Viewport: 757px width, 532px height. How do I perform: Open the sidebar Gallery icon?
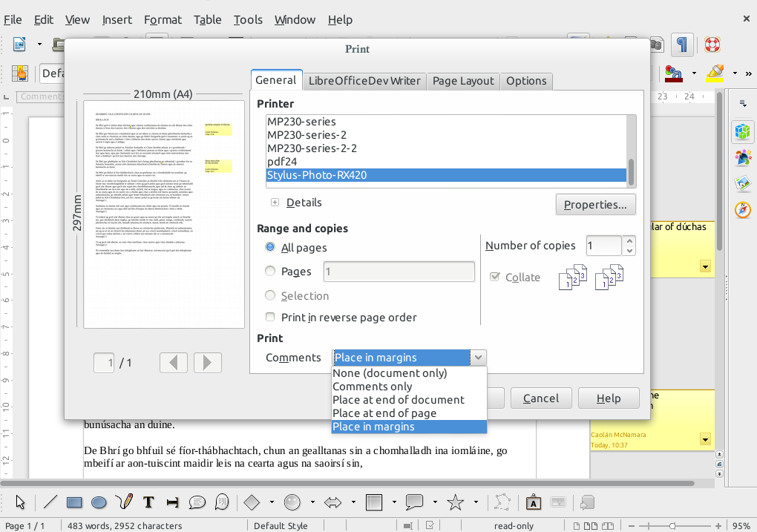tap(742, 158)
